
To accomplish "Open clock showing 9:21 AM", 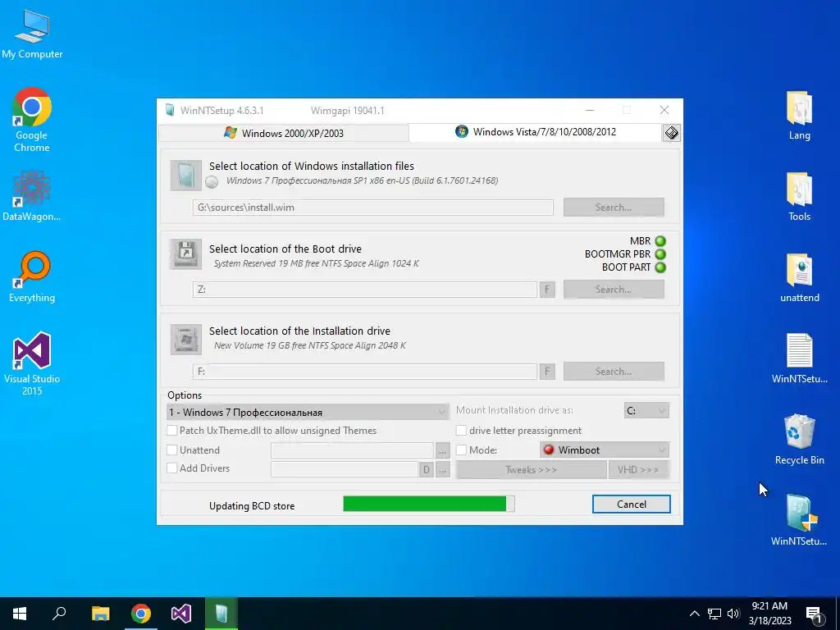I will [x=769, y=614].
